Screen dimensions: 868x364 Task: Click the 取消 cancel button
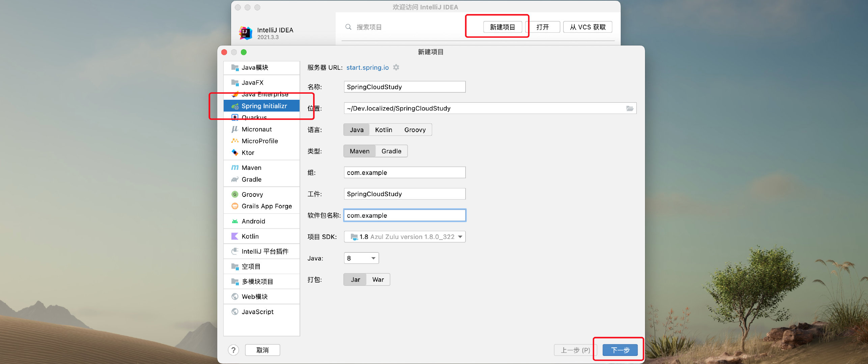(262, 350)
